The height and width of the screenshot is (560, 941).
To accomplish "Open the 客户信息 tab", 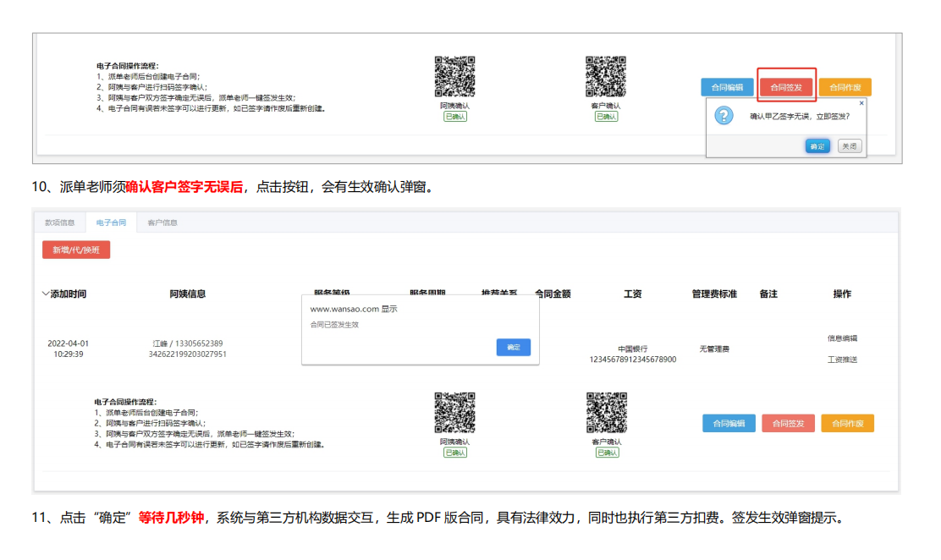I will click(x=162, y=222).
